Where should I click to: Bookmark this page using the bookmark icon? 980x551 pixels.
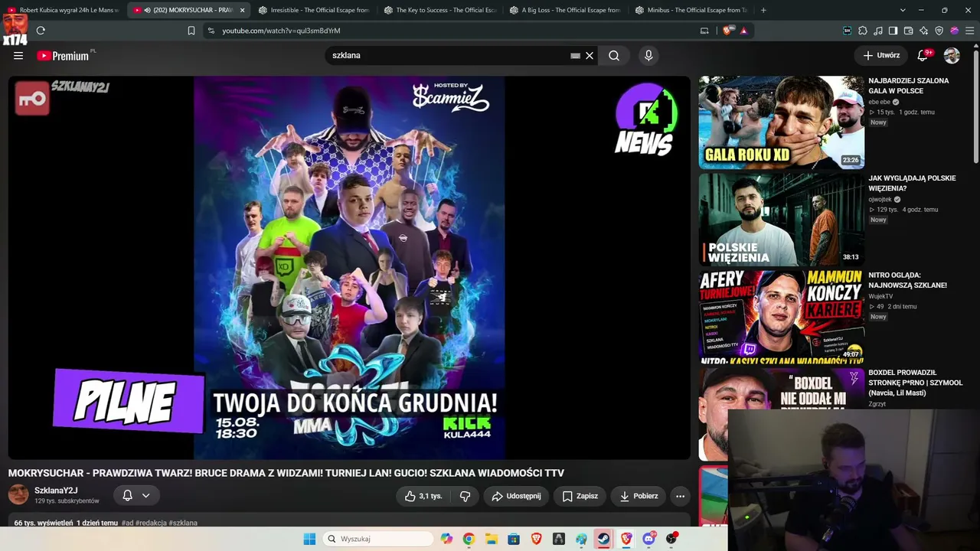(x=191, y=31)
